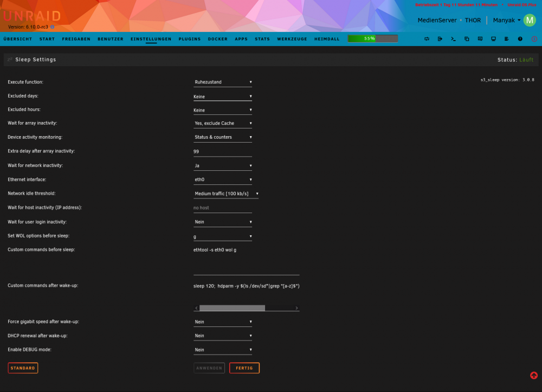Open Force gigabit speed after wake-up dropdown
Viewport: 542px width, 392px height.
[x=223, y=322]
